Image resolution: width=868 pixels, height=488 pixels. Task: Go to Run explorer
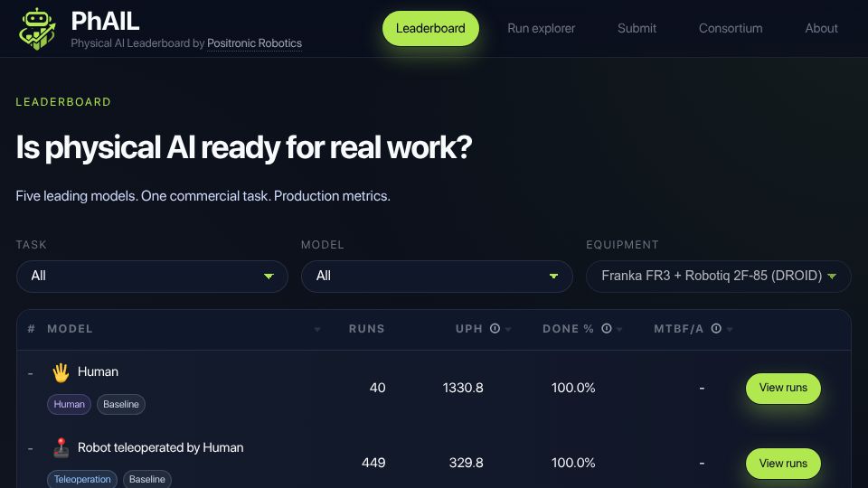tap(542, 28)
